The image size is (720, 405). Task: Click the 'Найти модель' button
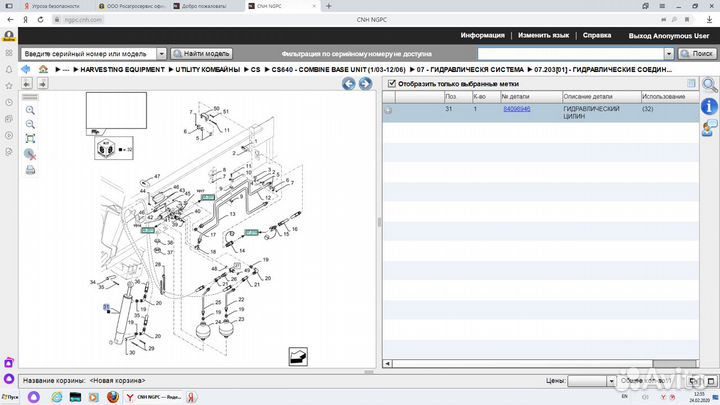201,53
